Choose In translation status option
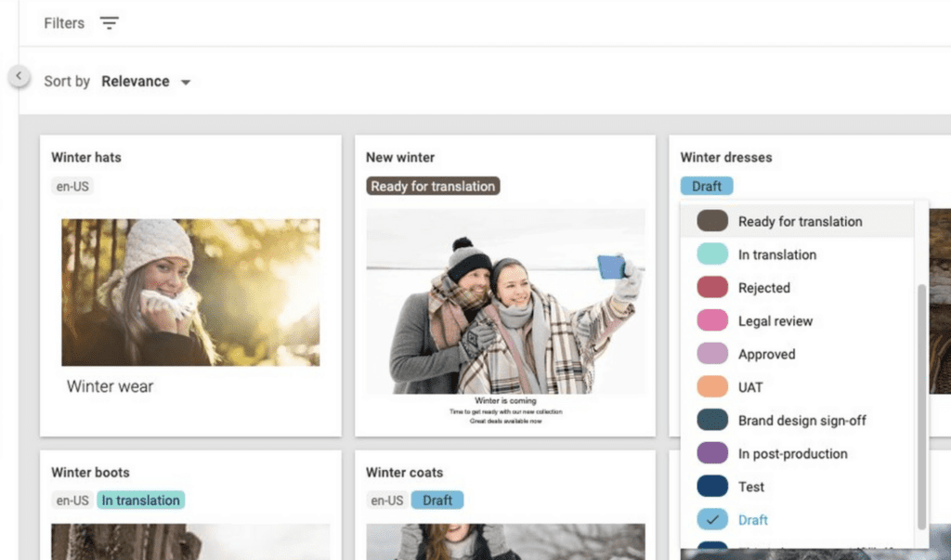This screenshot has width=951, height=560. 776,254
